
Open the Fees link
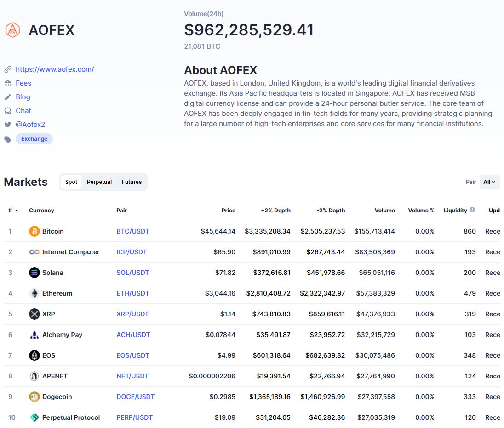[23, 83]
